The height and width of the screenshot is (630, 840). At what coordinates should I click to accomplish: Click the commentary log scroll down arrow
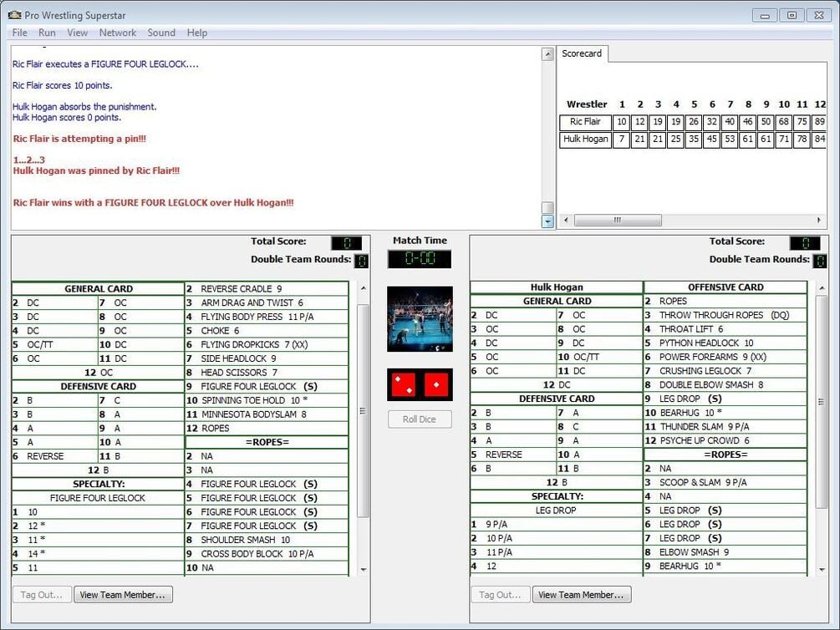pyautogui.click(x=547, y=221)
